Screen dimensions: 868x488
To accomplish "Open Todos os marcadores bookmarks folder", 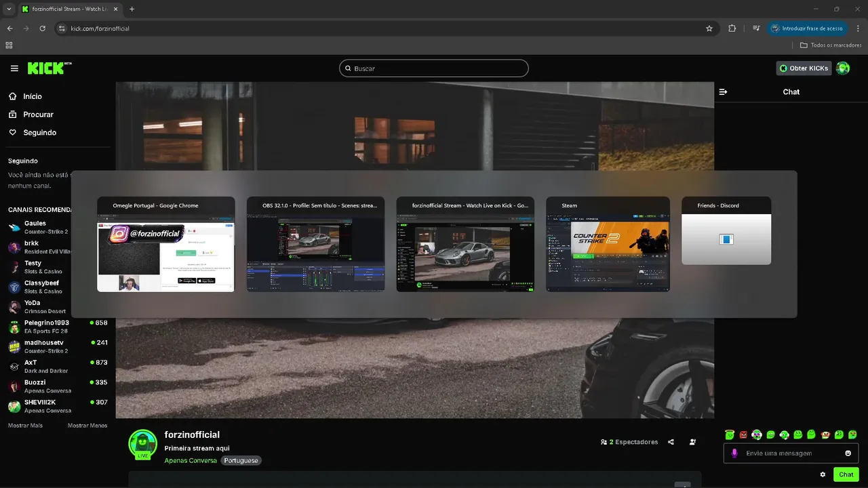I will 830,45.
